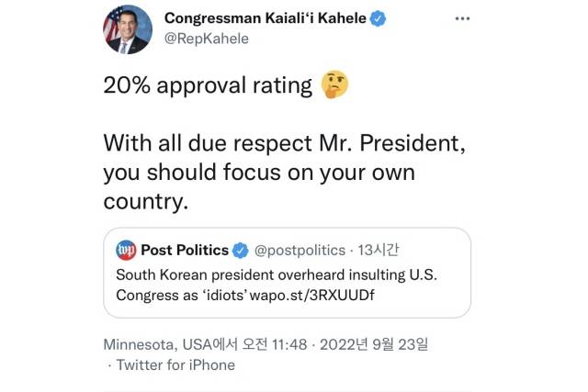Click Post Politics verified checkmark badge
The image size is (588, 392).
click(x=240, y=250)
